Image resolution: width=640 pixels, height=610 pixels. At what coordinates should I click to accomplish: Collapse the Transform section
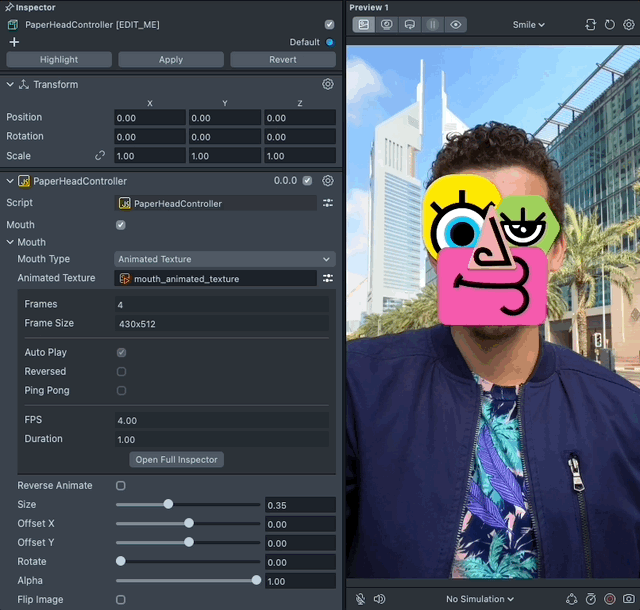click(x=10, y=85)
